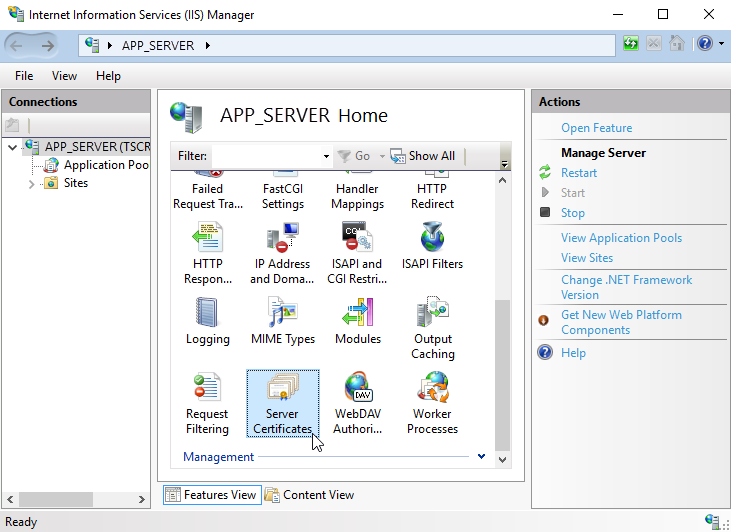
Task: Click the status bar server connection icon
Action: tap(712, 521)
